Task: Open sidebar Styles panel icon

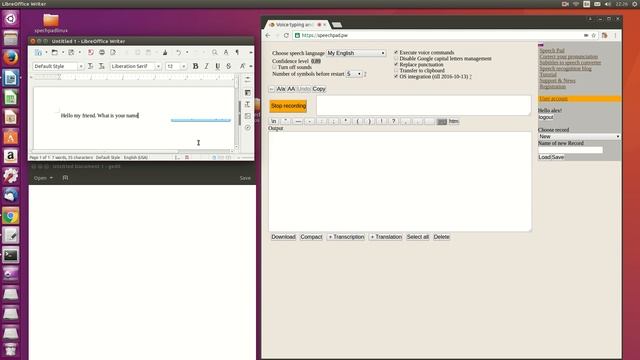Action: pyautogui.click(x=247, y=104)
